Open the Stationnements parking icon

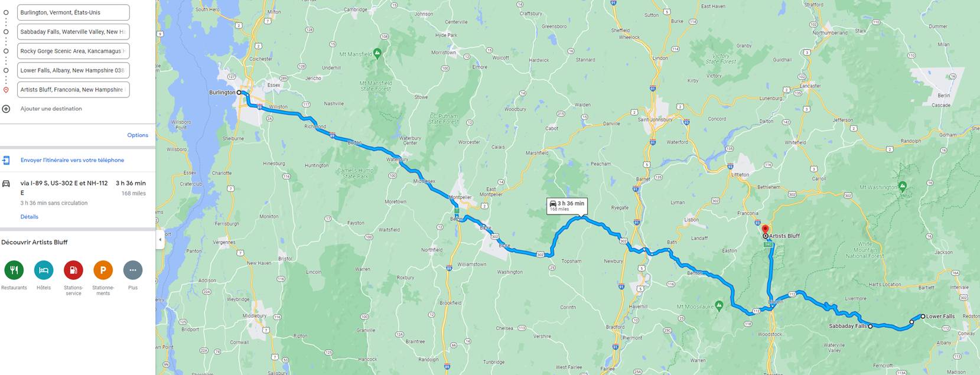(103, 270)
